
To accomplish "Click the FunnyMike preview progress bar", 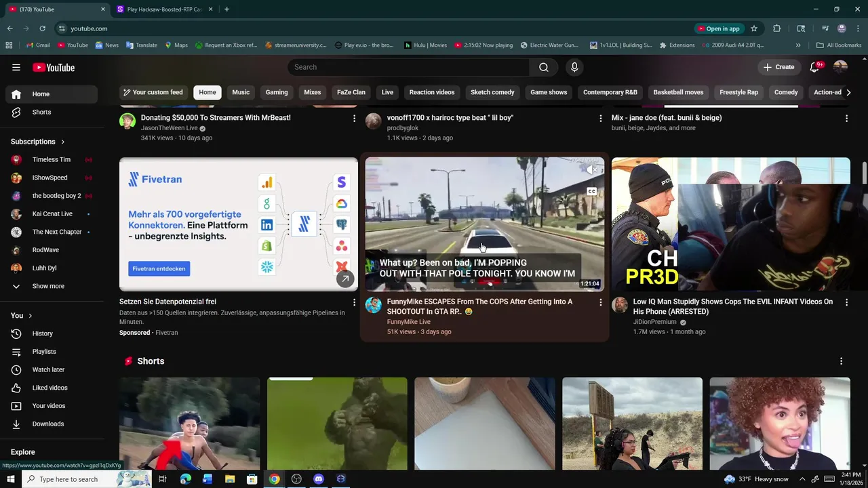I will (x=484, y=289).
